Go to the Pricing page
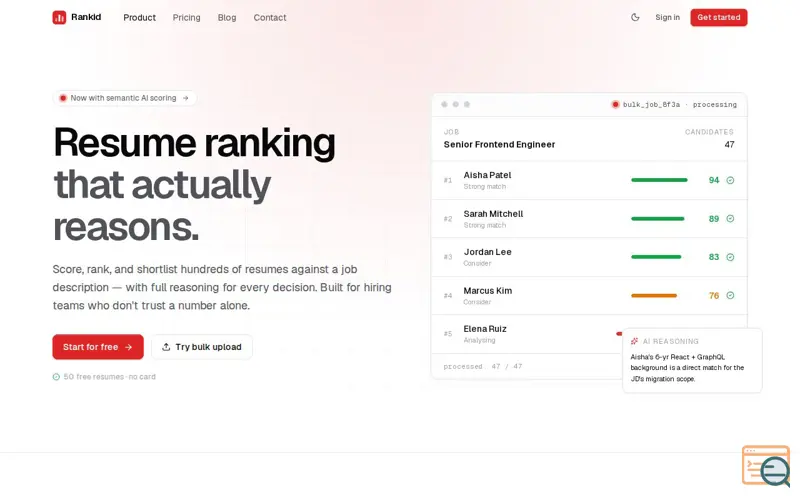Viewport: 800px width, 500px height. click(186, 17)
